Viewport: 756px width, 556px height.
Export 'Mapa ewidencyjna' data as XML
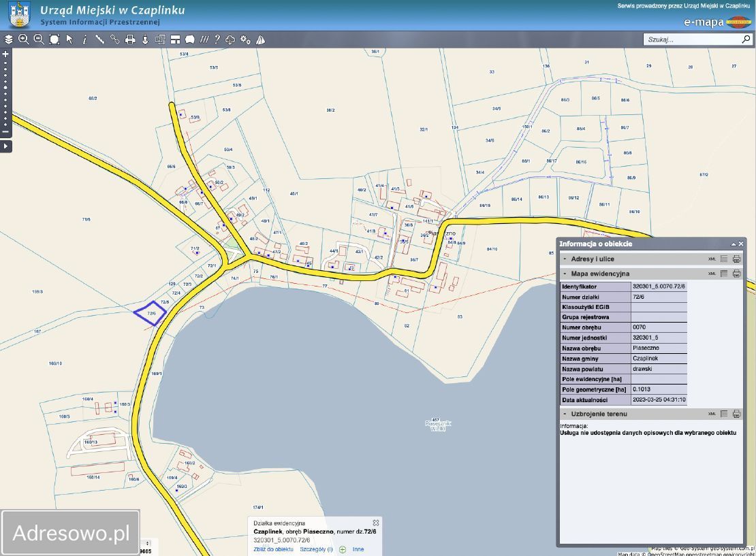pyautogui.click(x=712, y=274)
